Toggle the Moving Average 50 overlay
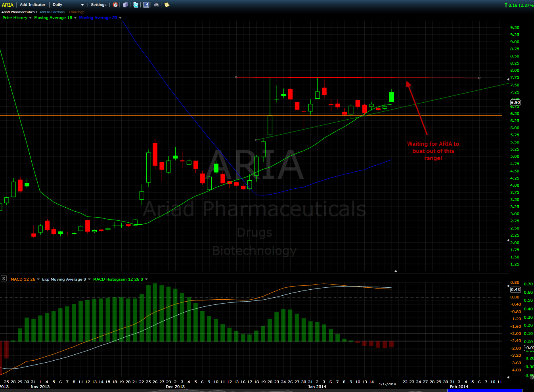 click(98, 17)
